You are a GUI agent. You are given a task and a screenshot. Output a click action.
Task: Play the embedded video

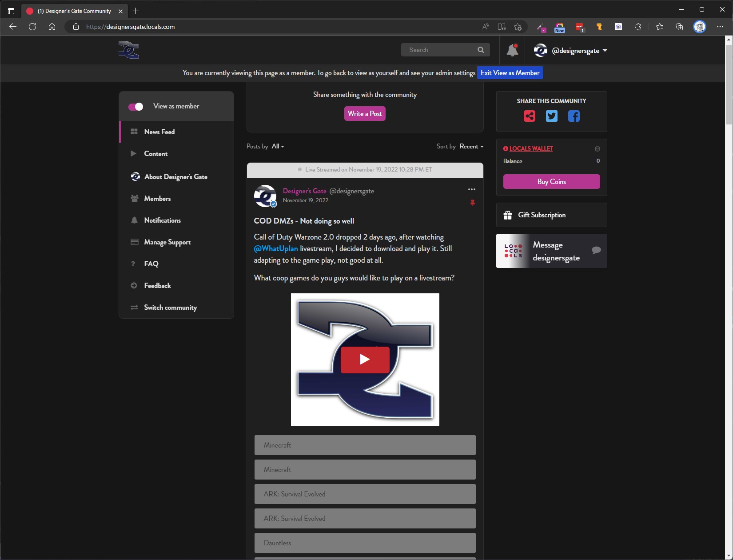365,360
